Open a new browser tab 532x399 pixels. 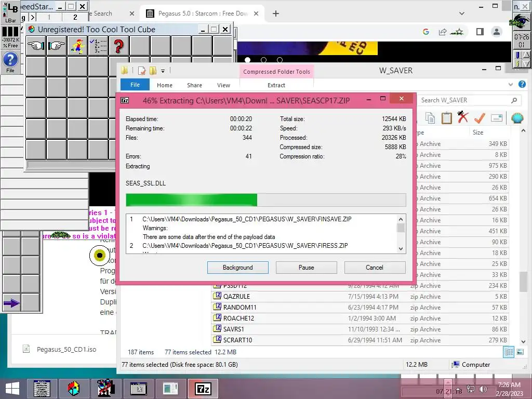click(276, 14)
